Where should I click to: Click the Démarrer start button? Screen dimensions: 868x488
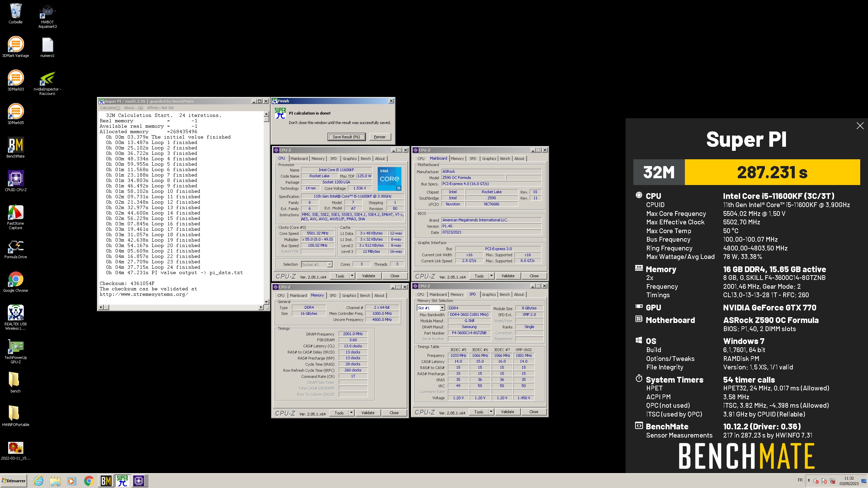tap(14, 481)
